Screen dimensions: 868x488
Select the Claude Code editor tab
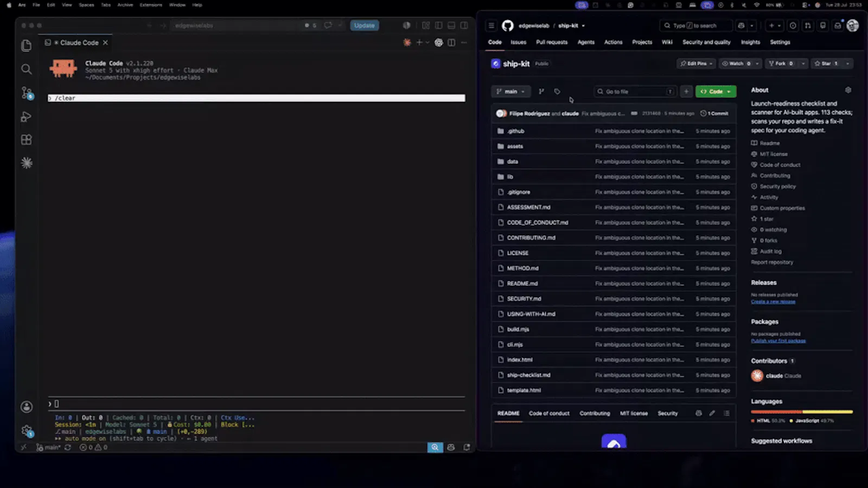76,42
